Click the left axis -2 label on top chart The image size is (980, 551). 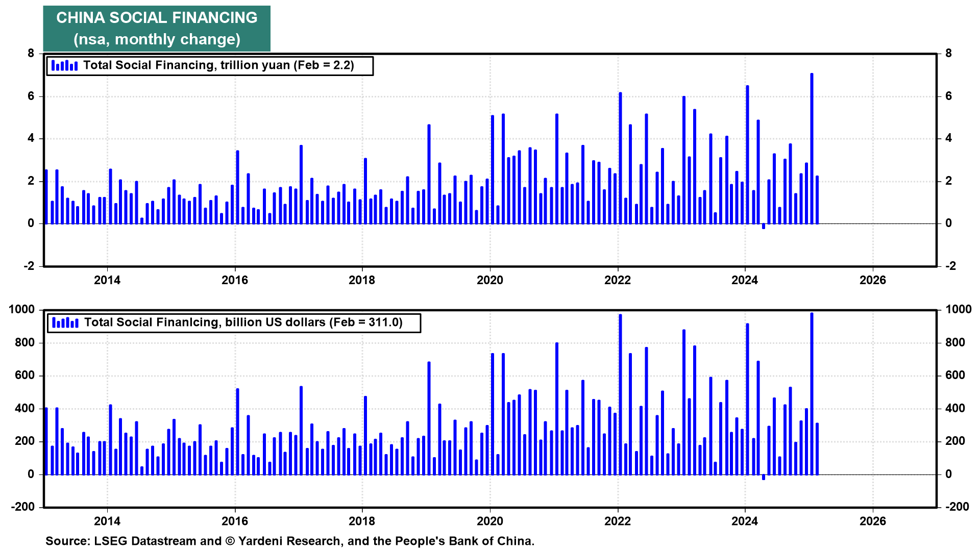click(x=29, y=266)
